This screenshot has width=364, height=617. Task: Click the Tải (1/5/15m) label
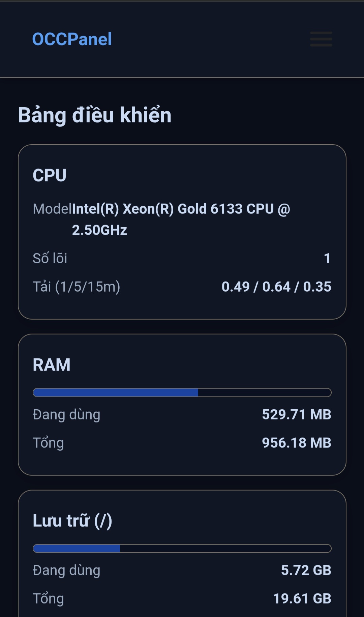[76, 287]
